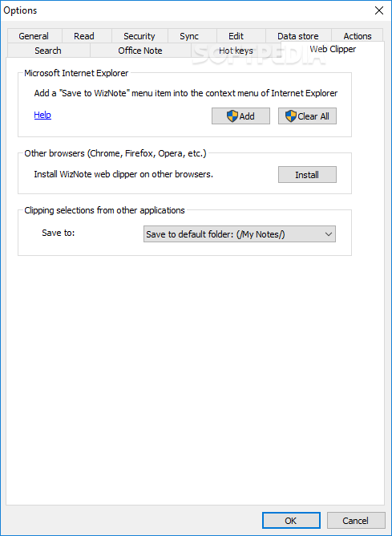Click the Clear All button
Viewport: 392px width, 536px height.
pos(307,116)
